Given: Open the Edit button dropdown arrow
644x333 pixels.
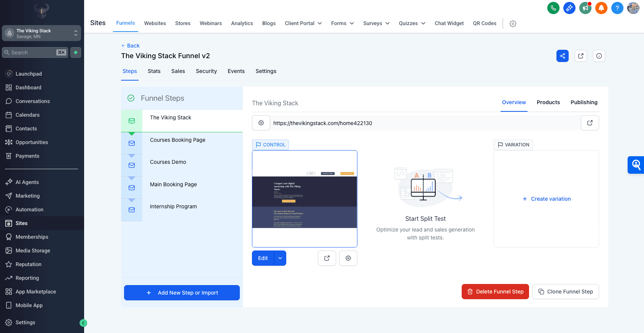Looking at the screenshot, I should tap(280, 258).
